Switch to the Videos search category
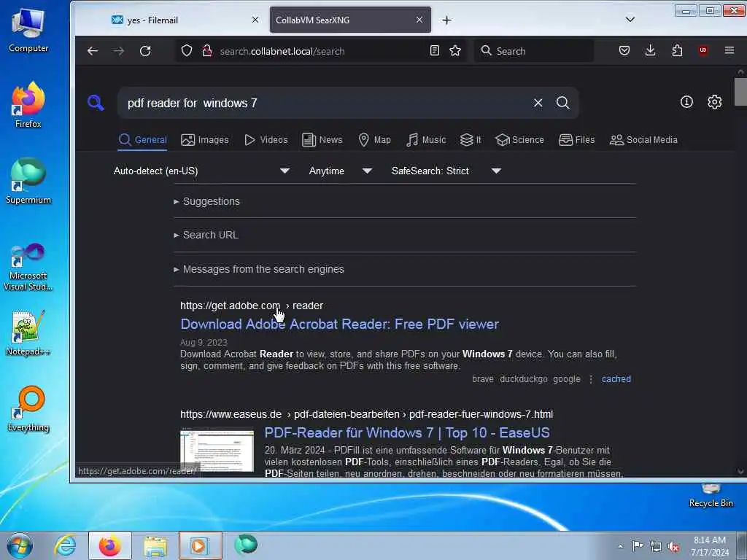747x560 pixels. 266,139
